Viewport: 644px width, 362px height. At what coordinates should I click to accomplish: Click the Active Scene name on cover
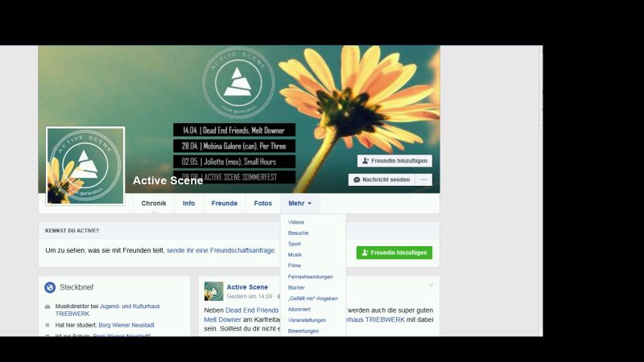pyautogui.click(x=168, y=180)
